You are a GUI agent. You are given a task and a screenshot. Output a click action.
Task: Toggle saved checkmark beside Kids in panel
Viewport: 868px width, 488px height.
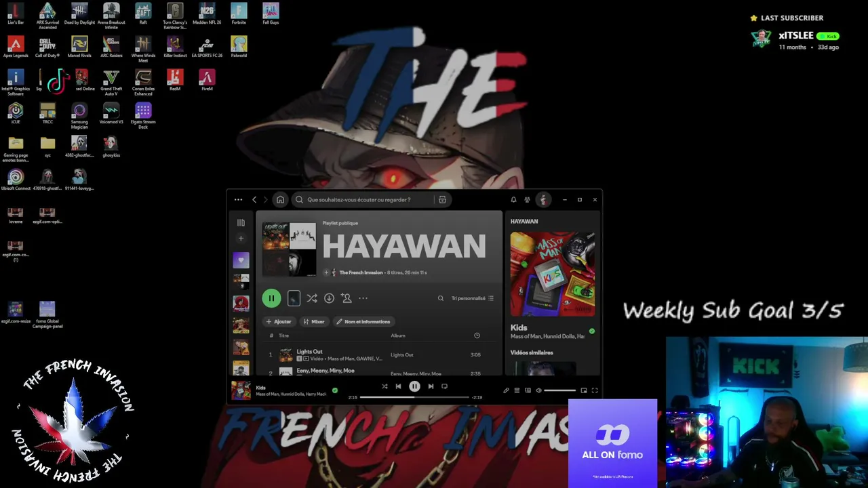(592, 331)
